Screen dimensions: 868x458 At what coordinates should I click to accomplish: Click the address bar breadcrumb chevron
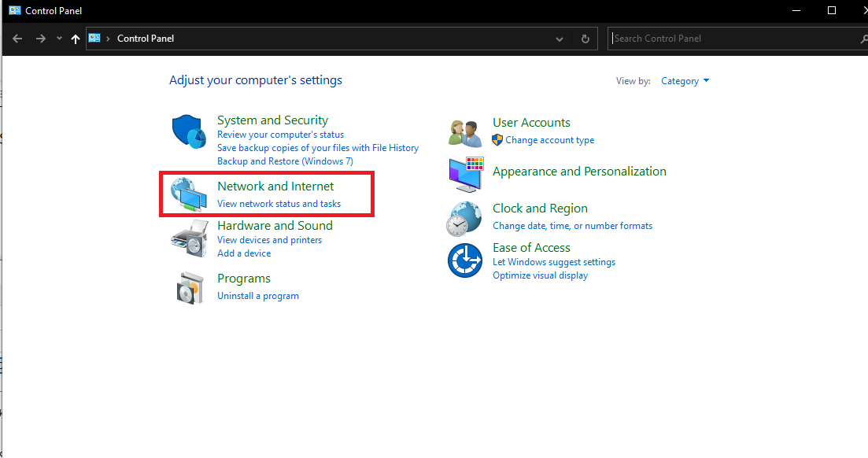coord(108,39)
